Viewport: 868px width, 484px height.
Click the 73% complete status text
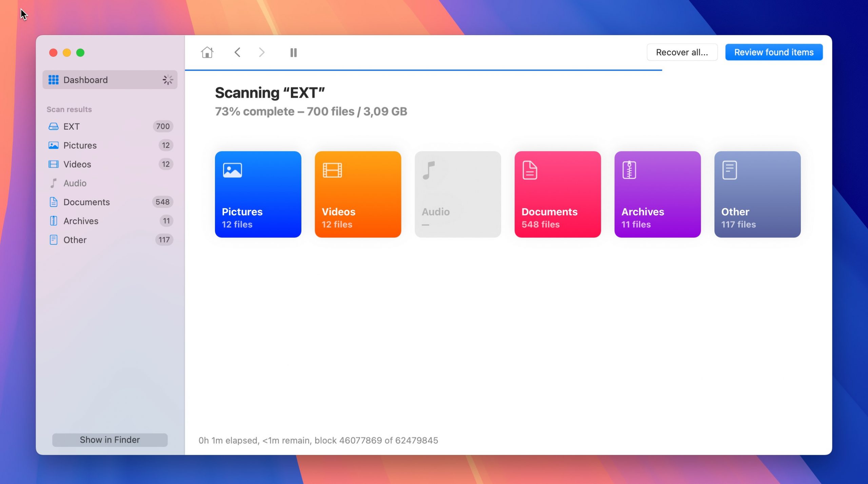(x=311, y=111)
